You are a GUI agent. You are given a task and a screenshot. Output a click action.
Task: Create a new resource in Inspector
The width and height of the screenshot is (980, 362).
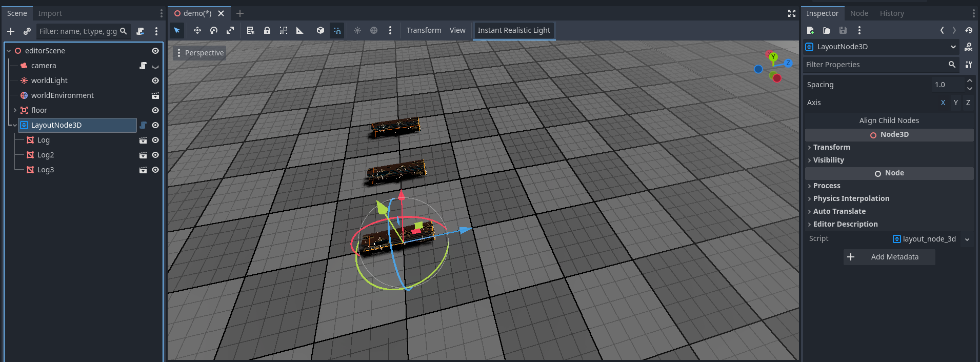click(x=810, y=30)
